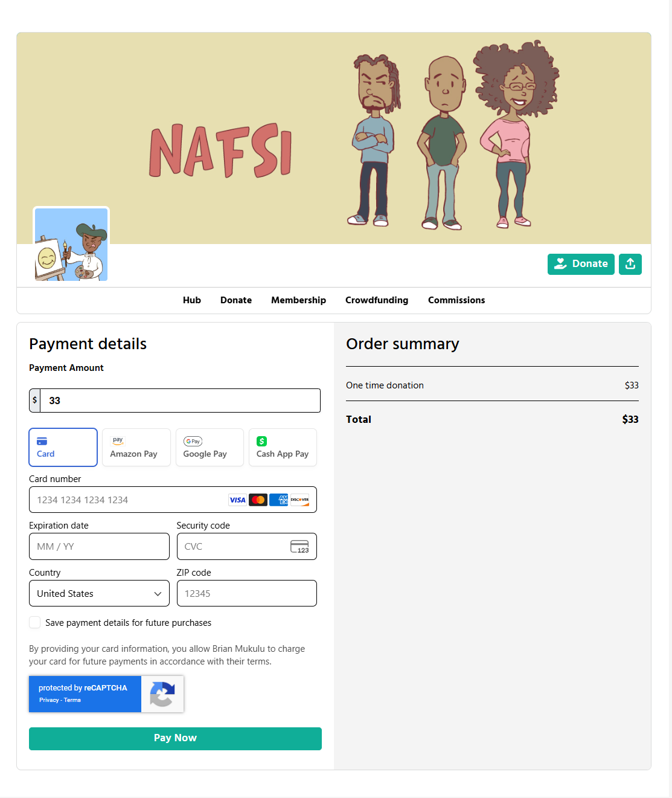This screenshot has width=672, height=798.
Task: Click the Expiration date MM / YY field
Action: (99, 546)
